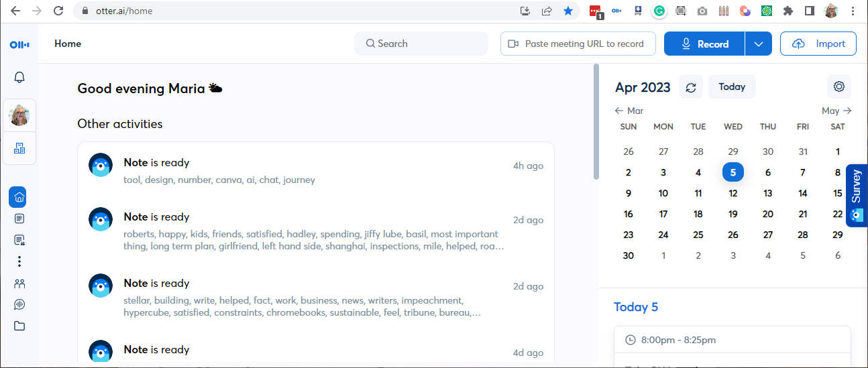Click the site lock icon
This screenshot has height=368, width=868.
click(85, 11)
